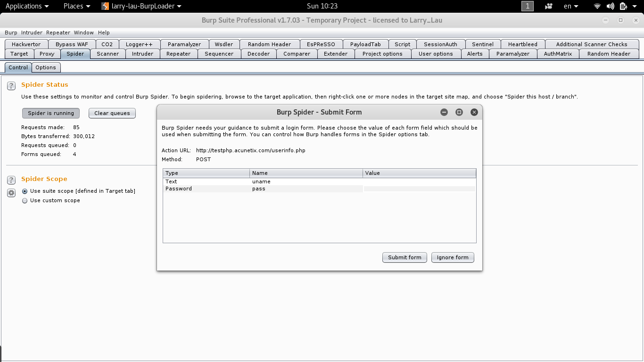Switch to the Scanner tab
Viewport: 644px width, 362px height.
pyautogui.click(x=108, y=54)
